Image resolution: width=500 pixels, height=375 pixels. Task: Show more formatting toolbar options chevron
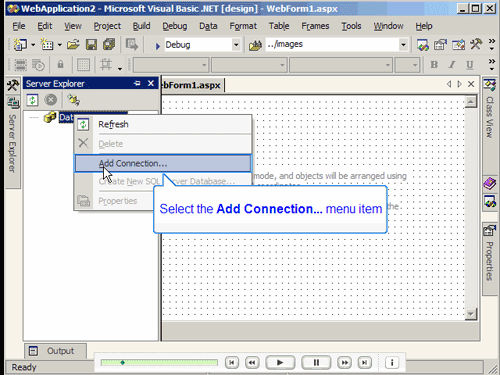point(492,65)
